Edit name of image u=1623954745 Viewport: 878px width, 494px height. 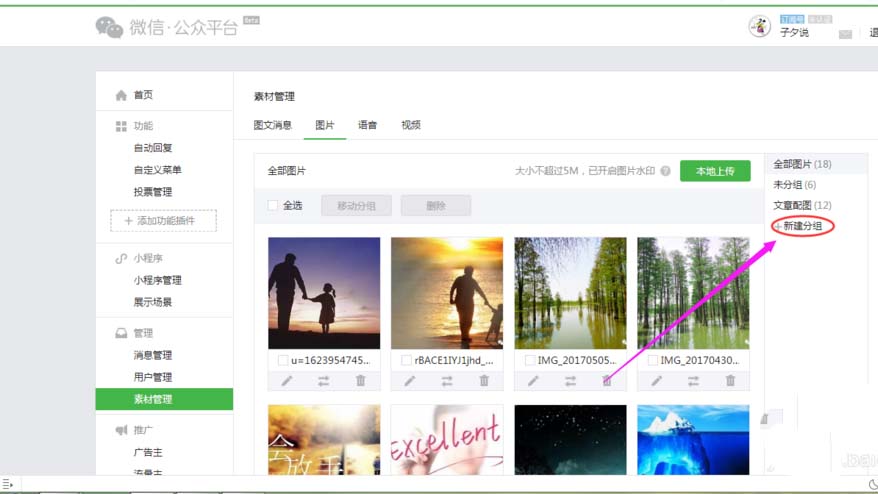[287, 381]
